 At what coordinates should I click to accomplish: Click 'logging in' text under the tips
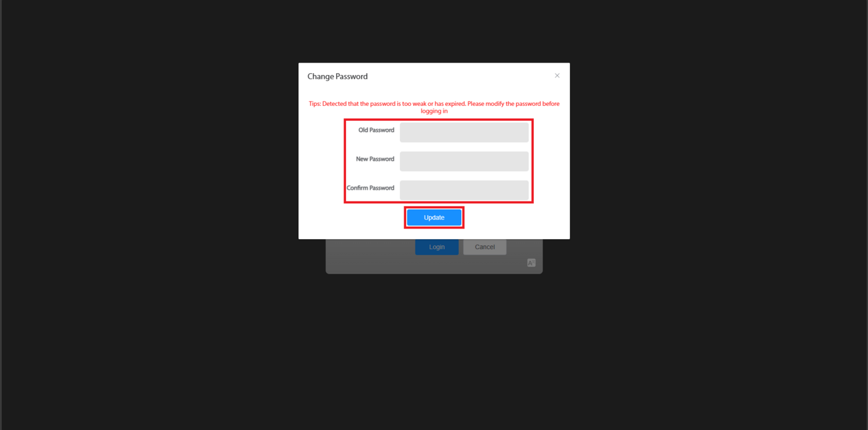click(x=434, y=112)
